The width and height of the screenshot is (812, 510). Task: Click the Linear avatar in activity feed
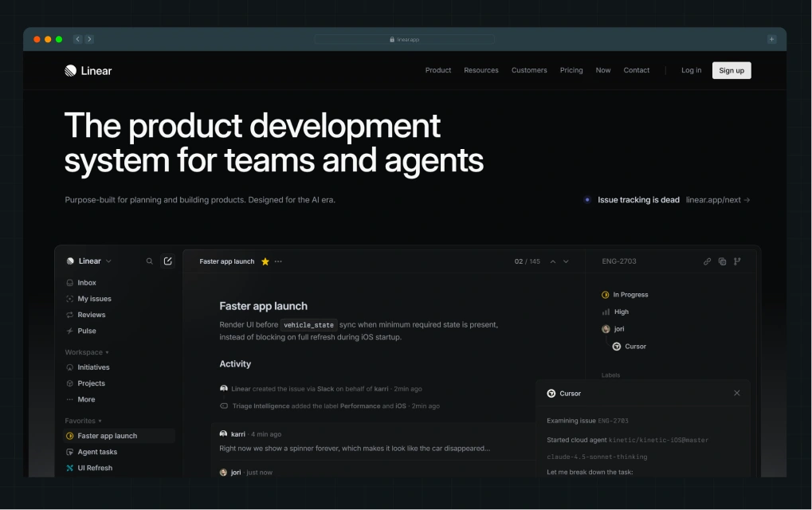click(x=224, y=388)
